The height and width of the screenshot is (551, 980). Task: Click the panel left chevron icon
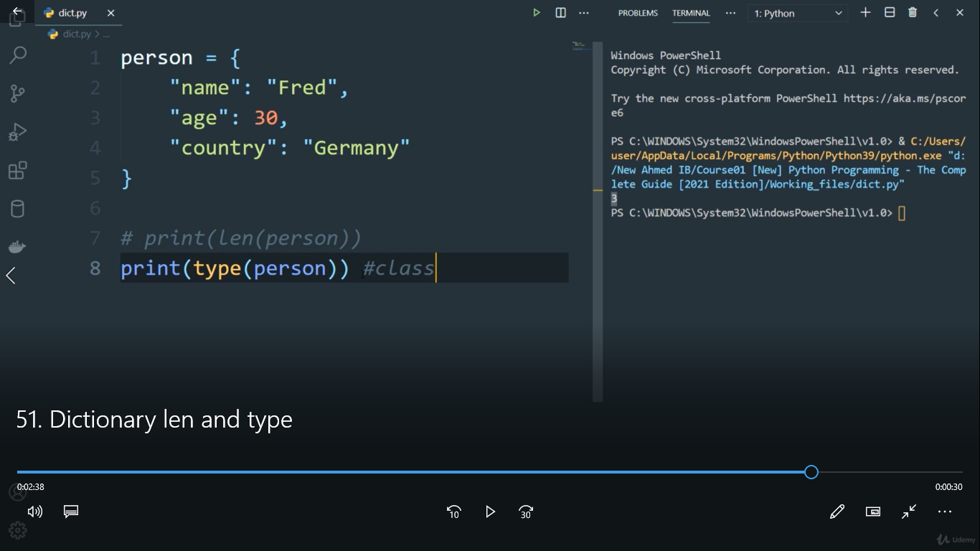tap(936, 12)
